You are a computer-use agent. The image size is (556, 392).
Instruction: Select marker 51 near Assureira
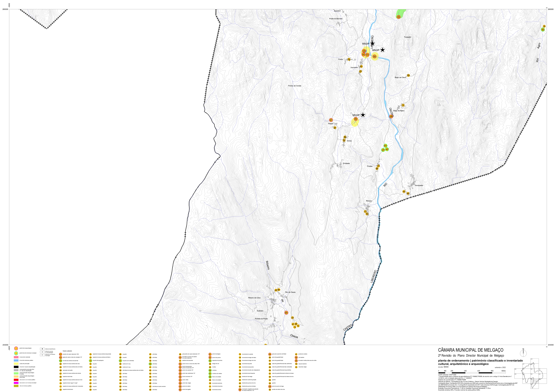tap(361, 67)
